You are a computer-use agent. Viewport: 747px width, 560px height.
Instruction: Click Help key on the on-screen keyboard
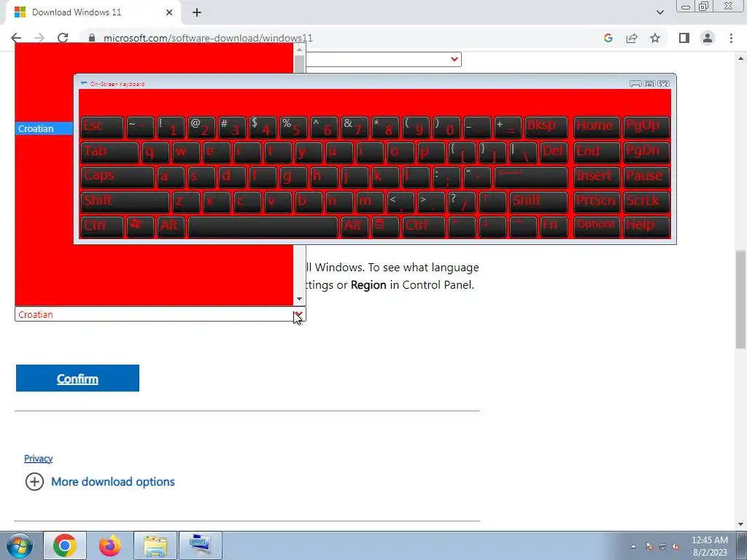(x=646, y=226)
